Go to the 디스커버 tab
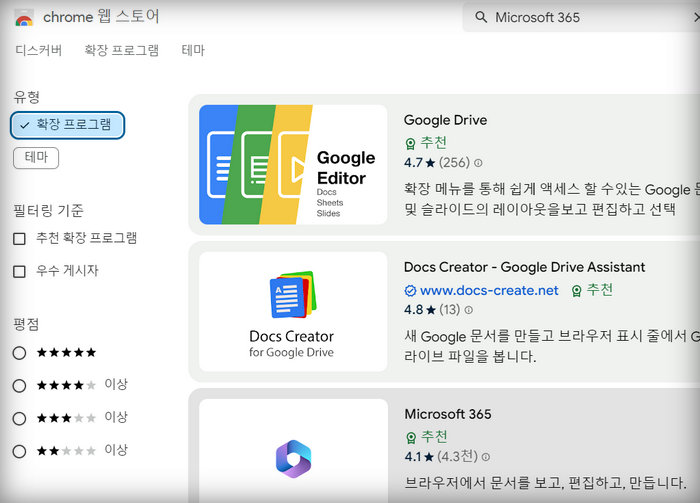Viewport: 700px width, 503px height. [x=39, y=50]
